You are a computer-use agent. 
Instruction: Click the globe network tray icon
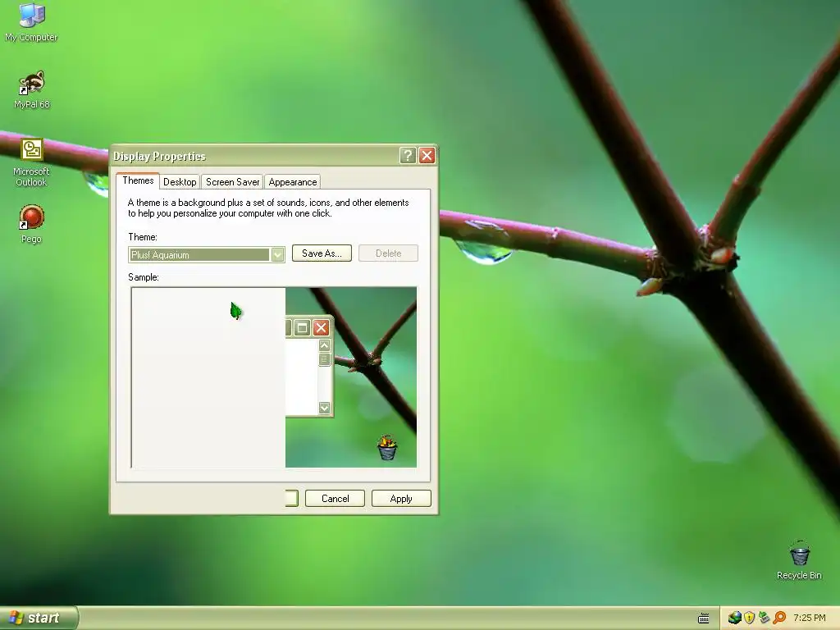pos(734,618)
